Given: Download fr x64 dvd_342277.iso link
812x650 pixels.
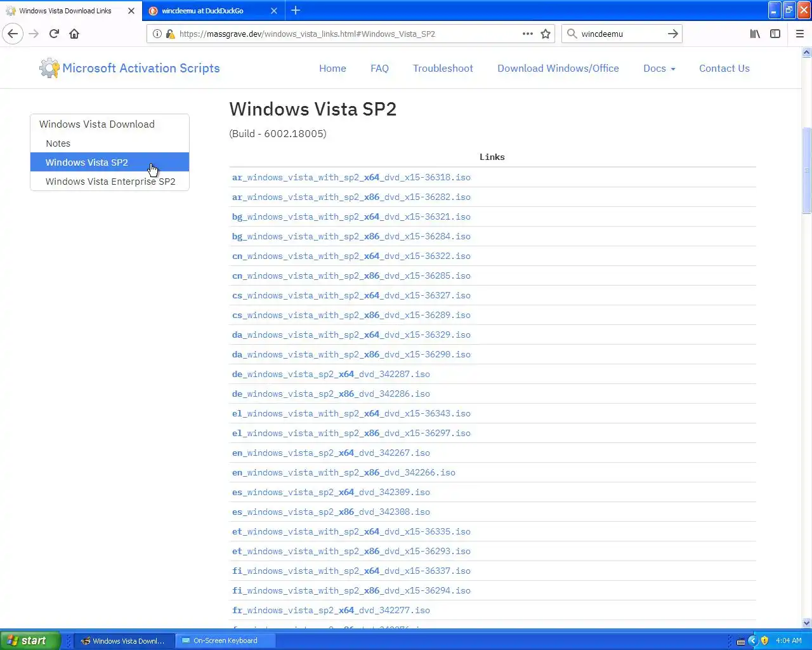Looking at the screenshot, I should click(331, 610).
